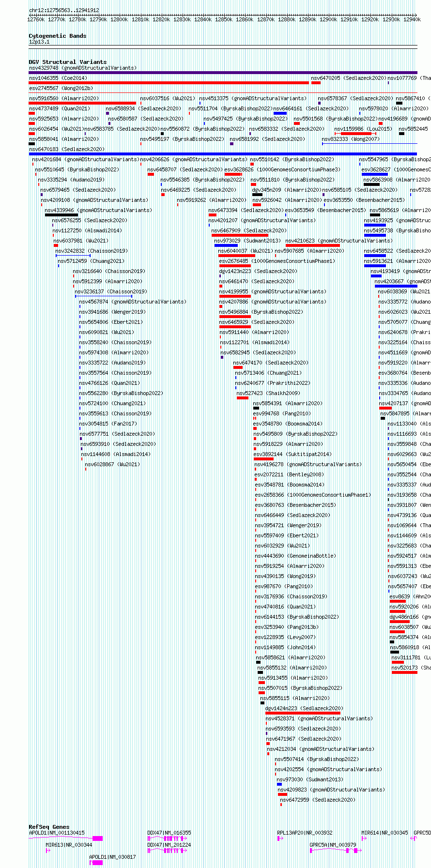Open variant nsv6470205 (Sedlazeck2020)
Screen dimensions: 431x868
[x=349, y=78]
